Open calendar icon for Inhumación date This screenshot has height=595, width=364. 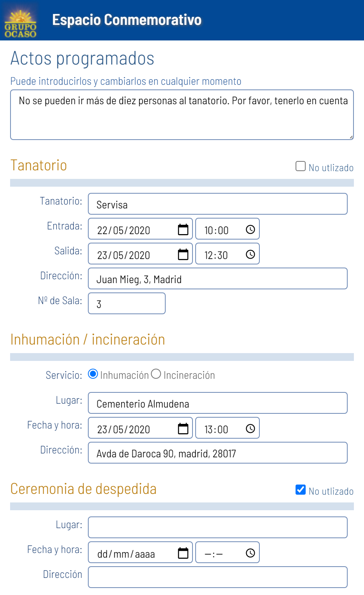(183, 429)
